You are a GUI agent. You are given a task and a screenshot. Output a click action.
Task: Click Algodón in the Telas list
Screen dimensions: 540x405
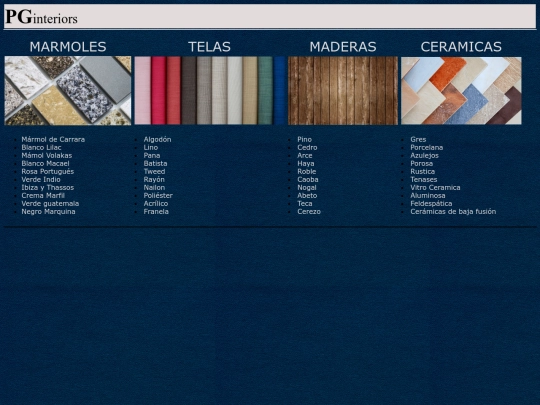pos(157,139)
